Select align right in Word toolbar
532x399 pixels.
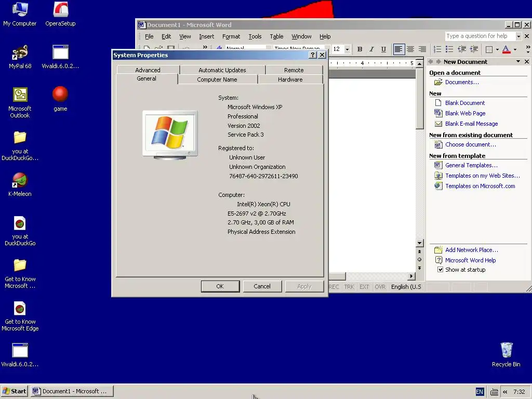click(x=422, y=49)
